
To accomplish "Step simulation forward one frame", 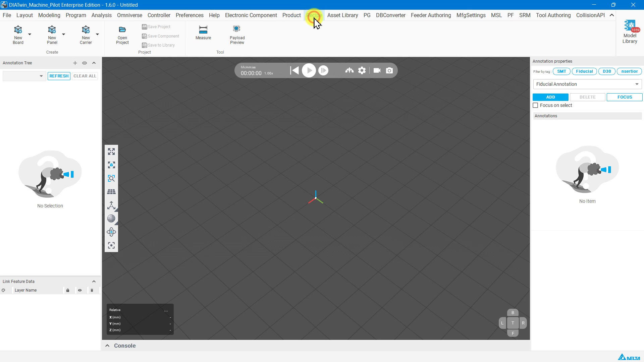I will pos(323,70).
